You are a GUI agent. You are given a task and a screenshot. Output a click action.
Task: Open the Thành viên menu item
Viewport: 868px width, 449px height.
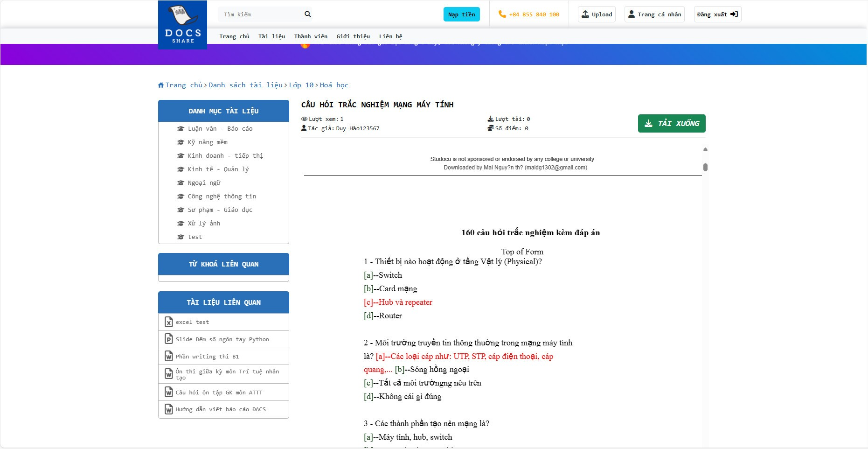click(x=311, y=36)
